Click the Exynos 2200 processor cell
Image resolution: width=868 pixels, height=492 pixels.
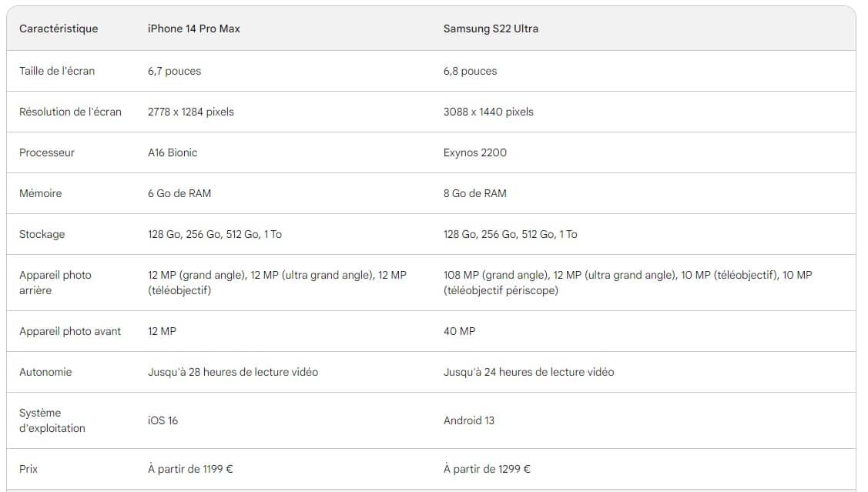tap(474, 152)
